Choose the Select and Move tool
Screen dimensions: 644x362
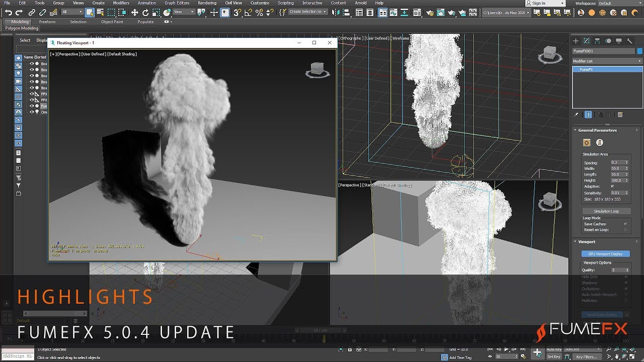(135, 12)
